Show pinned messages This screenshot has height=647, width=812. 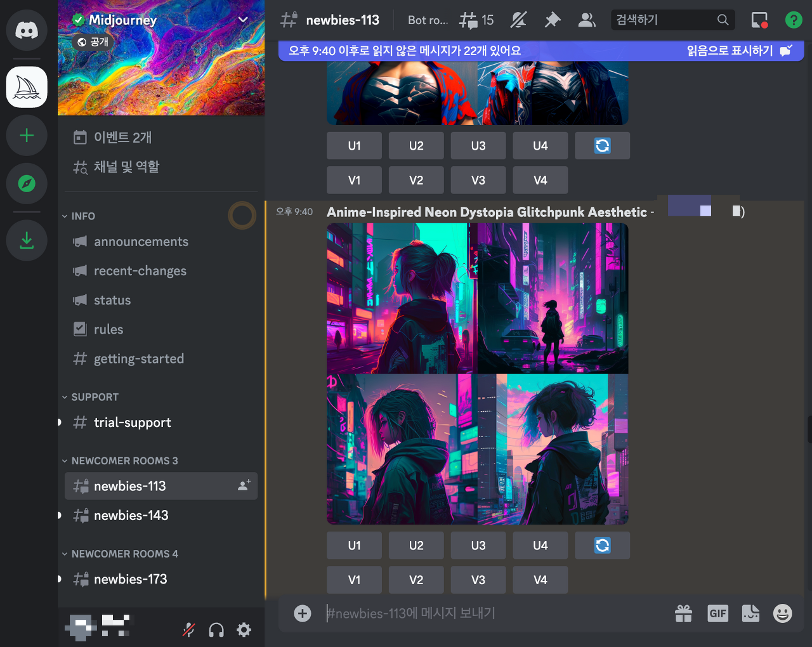(x=553, y=20)
